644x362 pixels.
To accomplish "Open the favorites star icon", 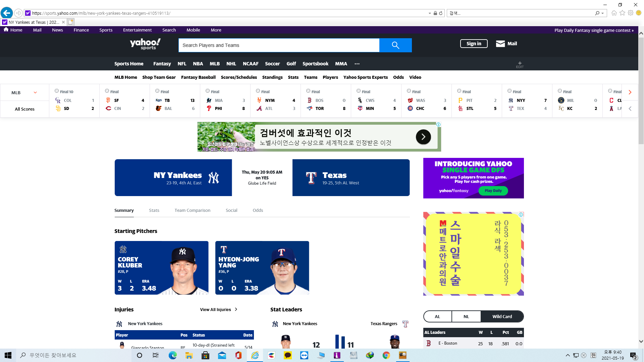I will [x=622, y=13].
